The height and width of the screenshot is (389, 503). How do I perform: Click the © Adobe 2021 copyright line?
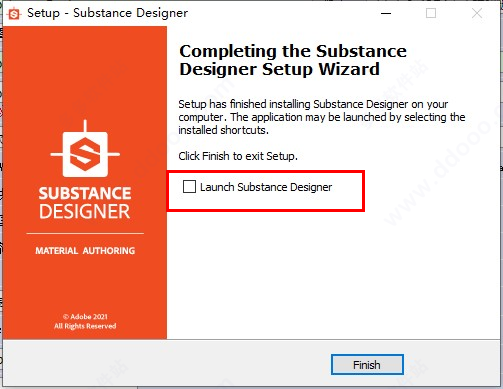[85, 317]
